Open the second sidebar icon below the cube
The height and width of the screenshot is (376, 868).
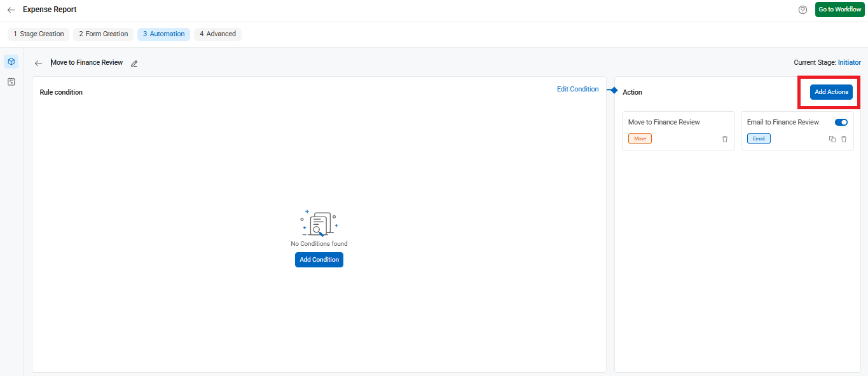tap(11, 82)
